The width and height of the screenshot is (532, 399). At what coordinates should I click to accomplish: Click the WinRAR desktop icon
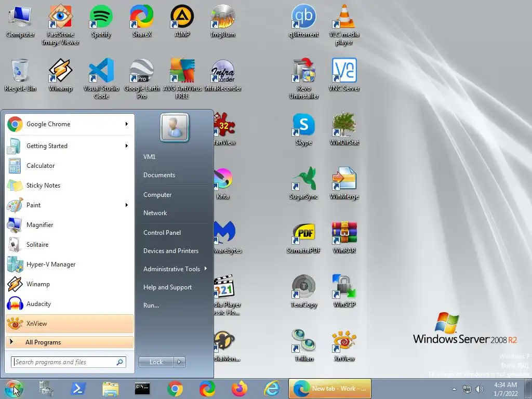(x=344, y=236)
